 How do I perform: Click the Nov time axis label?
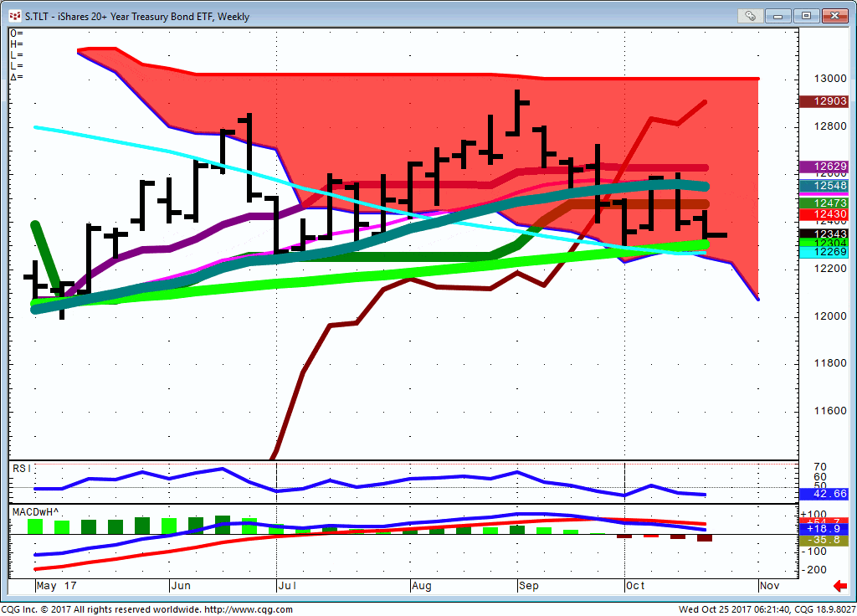pyautogui.click(x=770, y=586)
